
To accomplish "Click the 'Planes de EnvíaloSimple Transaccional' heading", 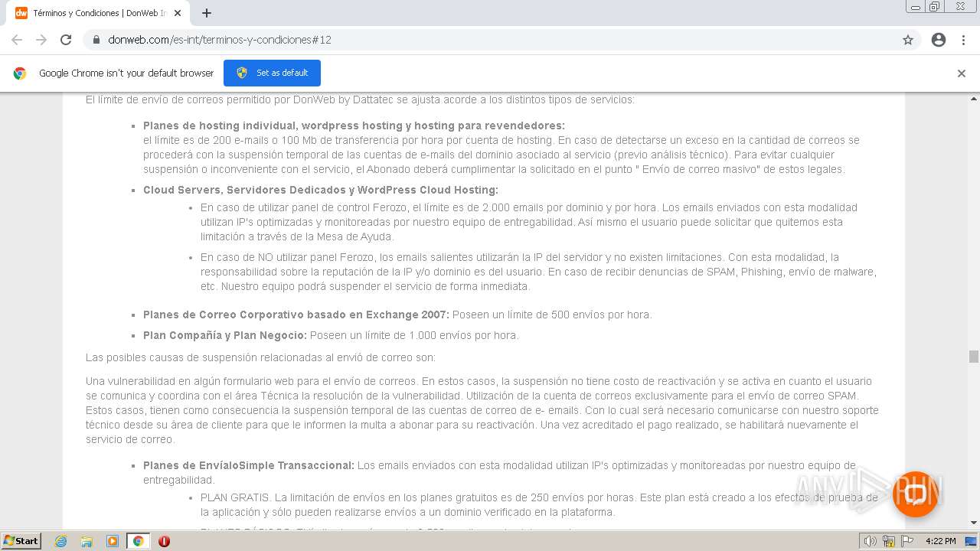I will 249,465.
